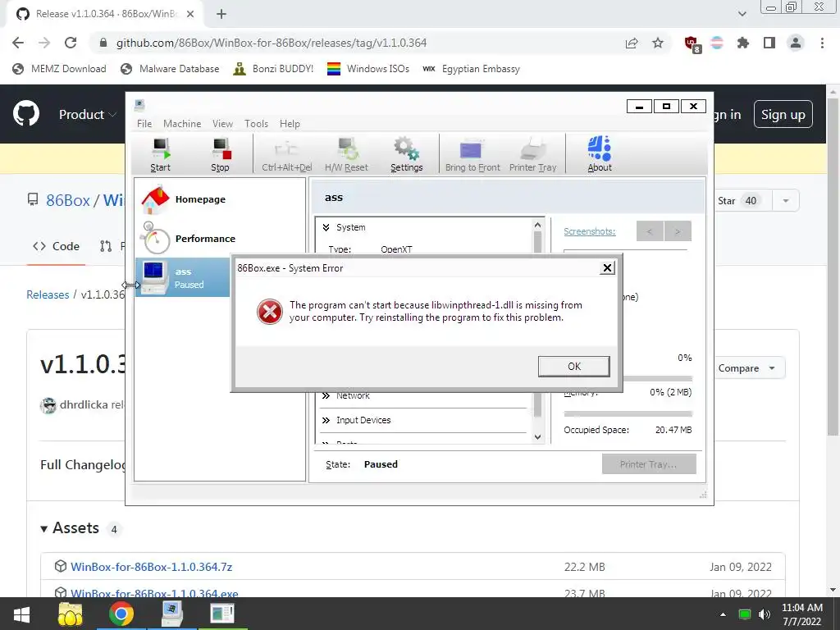Open the About dialog from toolbar

(600, 154)
